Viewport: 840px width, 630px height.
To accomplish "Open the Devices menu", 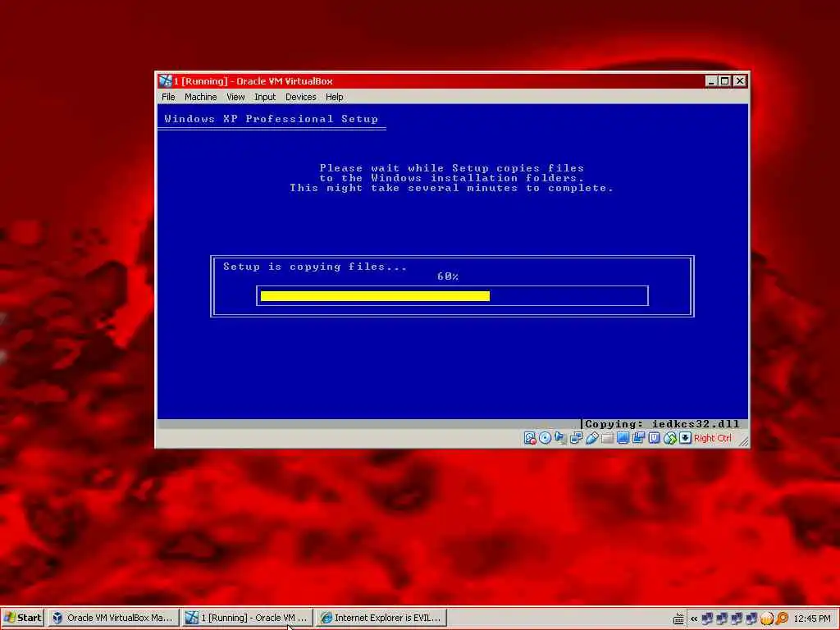I will (300, 97).
